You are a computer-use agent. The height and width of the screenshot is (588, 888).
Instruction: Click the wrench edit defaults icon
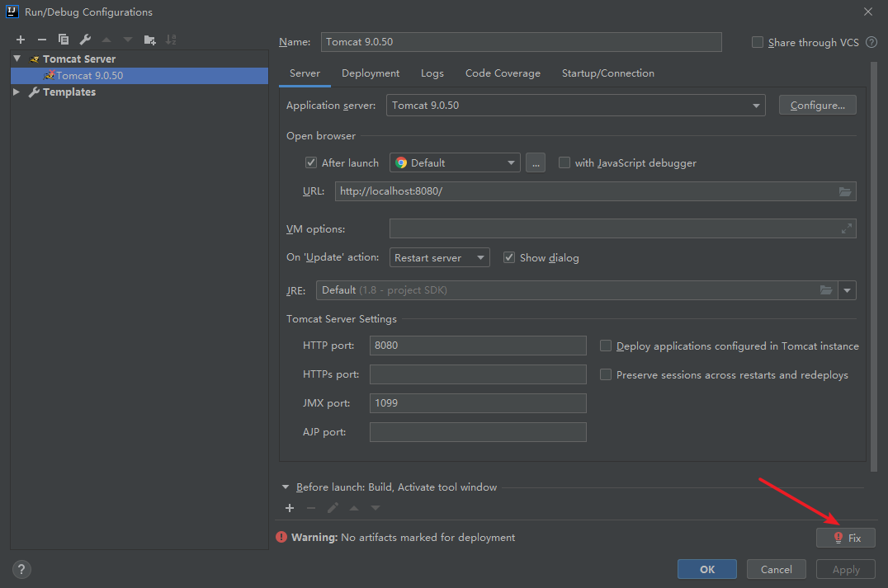click(85, 40)
